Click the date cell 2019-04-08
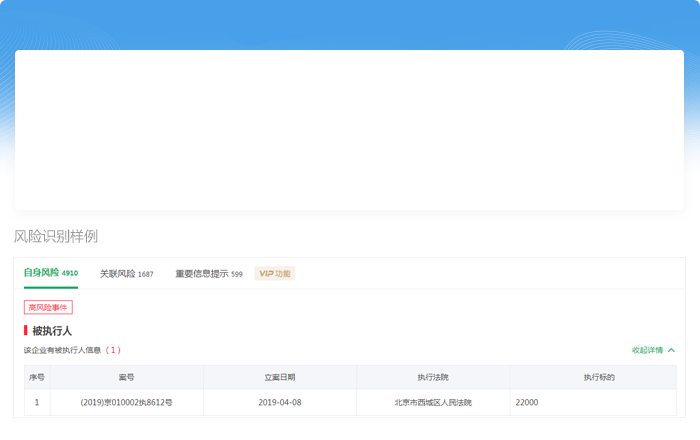This screenshot has width=700, height=440. pos(279,402)
